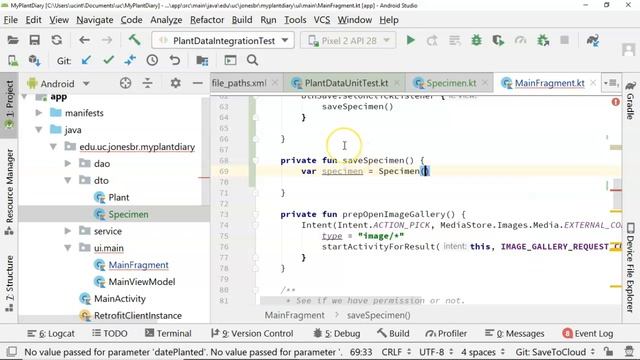
Task: Click the Sync/Refresh toolbar icon
Action: 56,40
